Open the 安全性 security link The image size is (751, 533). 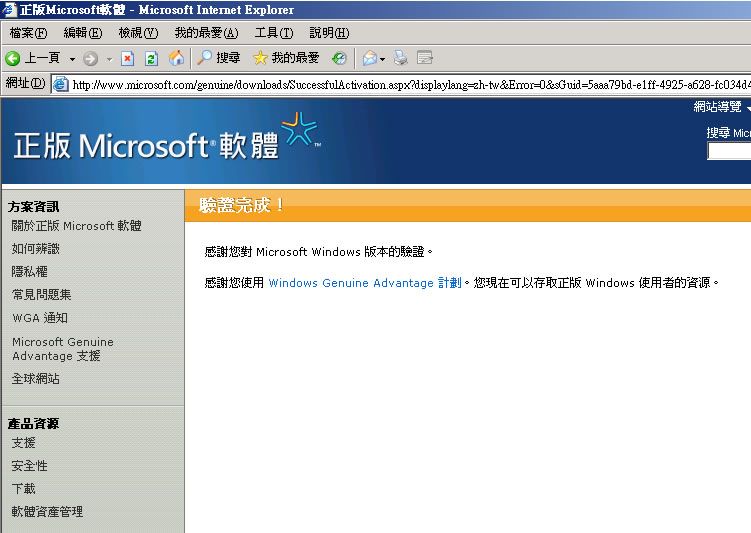(29, 465)
